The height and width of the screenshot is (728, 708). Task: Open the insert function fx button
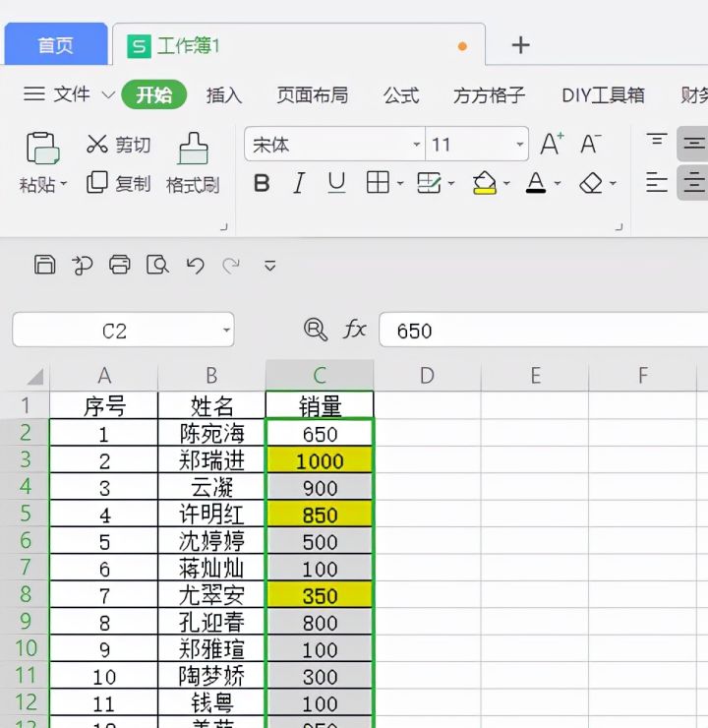[355, 330]
